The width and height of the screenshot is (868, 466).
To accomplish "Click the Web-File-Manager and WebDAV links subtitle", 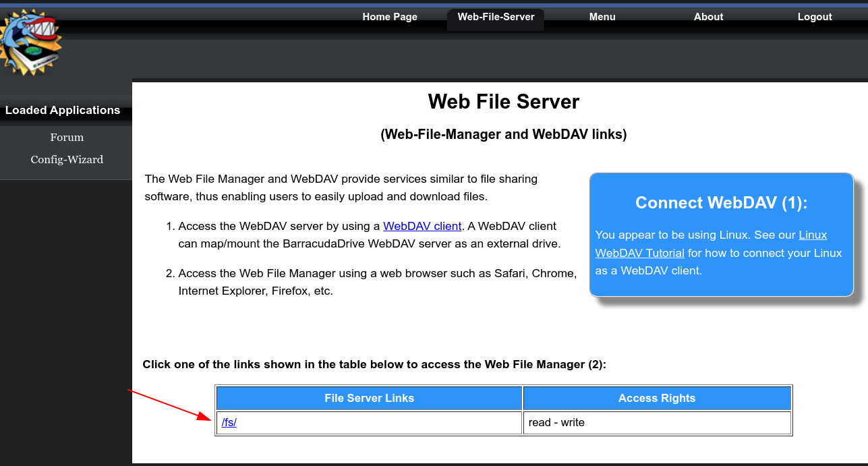I will tap(503, 134).
